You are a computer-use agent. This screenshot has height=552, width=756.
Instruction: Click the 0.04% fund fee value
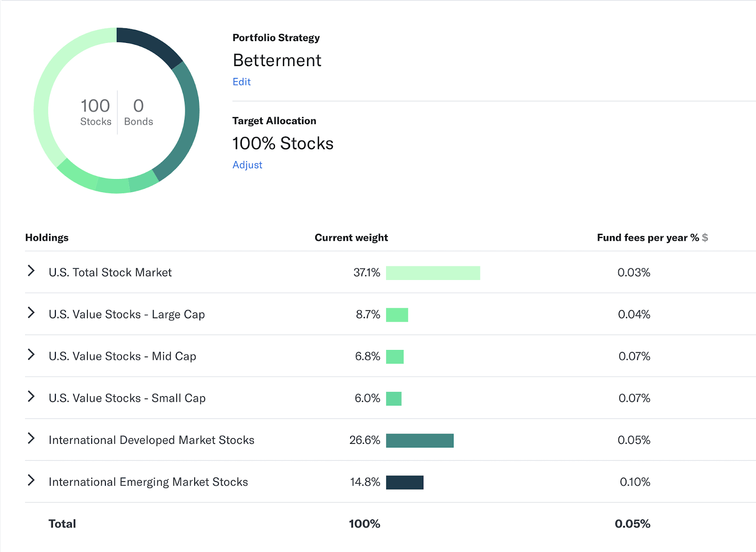click(x=634, y=314)
